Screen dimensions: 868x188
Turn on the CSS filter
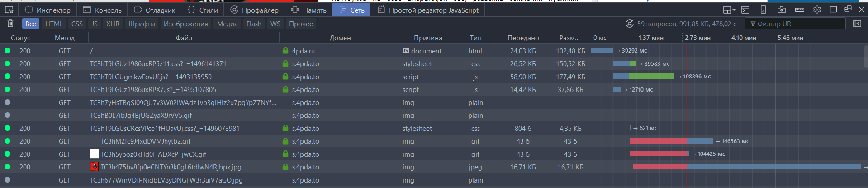coord(77,24)
